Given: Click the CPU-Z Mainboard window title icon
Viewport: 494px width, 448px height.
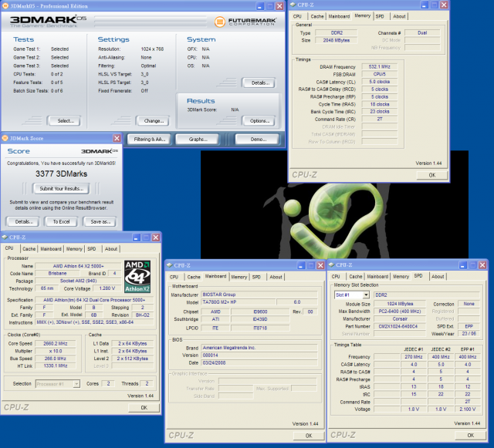Looking at the screenshot, I should pos(170,265).
